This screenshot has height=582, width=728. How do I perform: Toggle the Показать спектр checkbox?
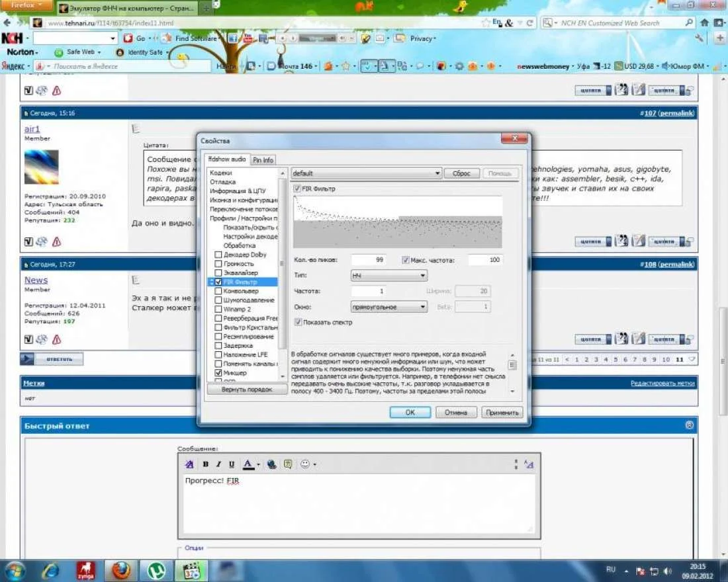[x=298, y=322]
